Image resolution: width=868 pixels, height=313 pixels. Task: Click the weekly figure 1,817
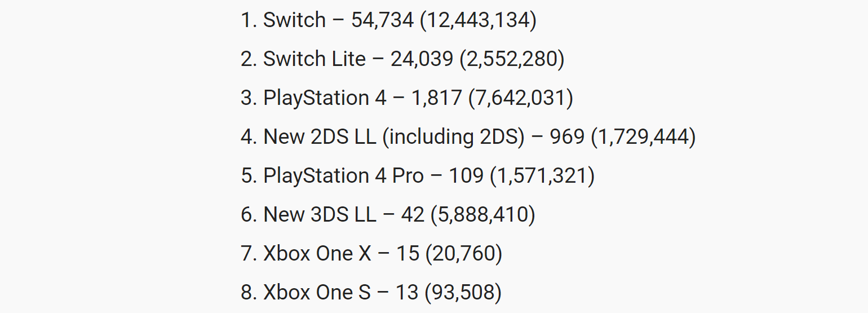(x=437, y=98)
